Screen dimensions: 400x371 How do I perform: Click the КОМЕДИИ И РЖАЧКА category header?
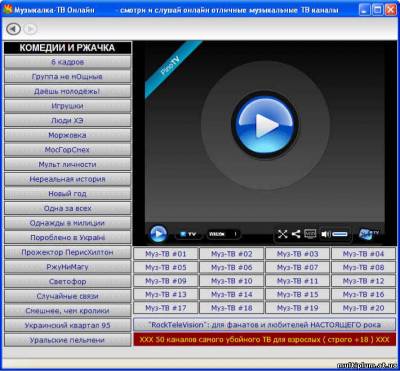(x=68, y=48)
